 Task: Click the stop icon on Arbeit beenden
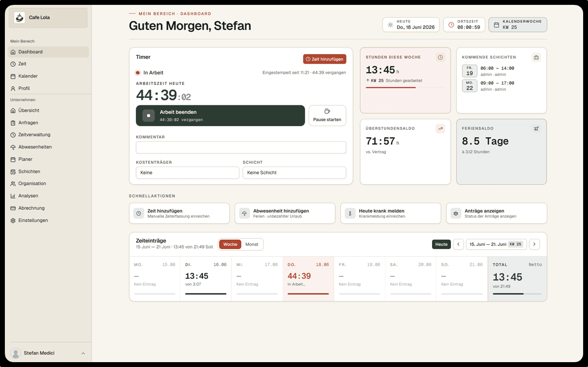(149, 116)
